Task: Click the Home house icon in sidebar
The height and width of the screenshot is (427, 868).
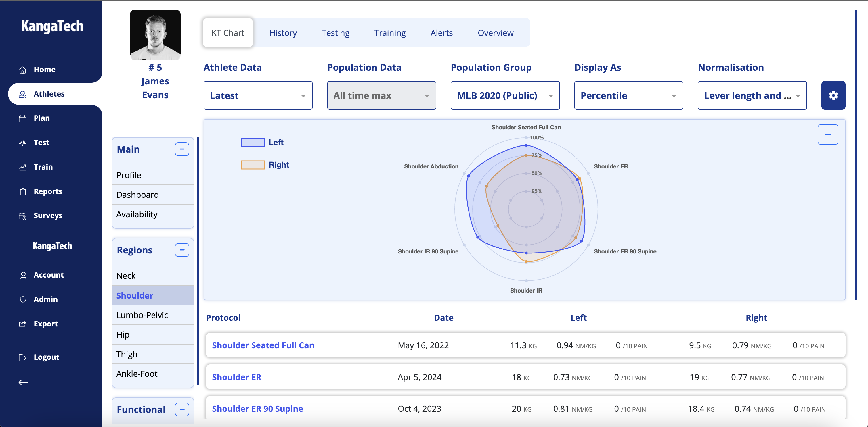Action: pos(22,70)
